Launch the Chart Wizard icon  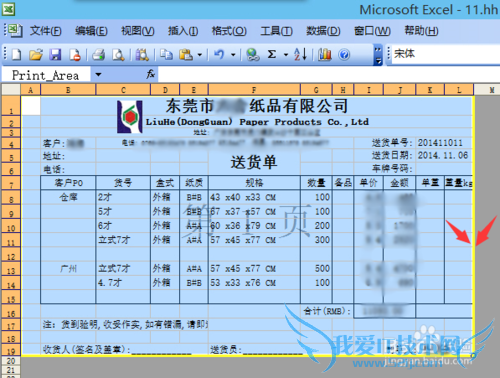(x=324, y=54)
